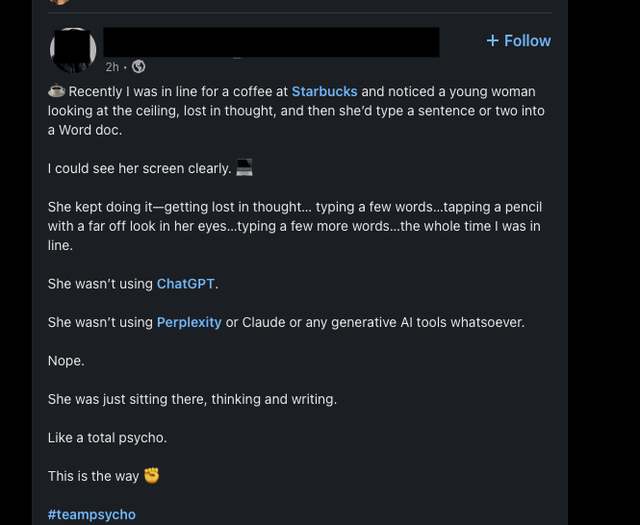Click the plus icon beside Follow

[492, 41]
